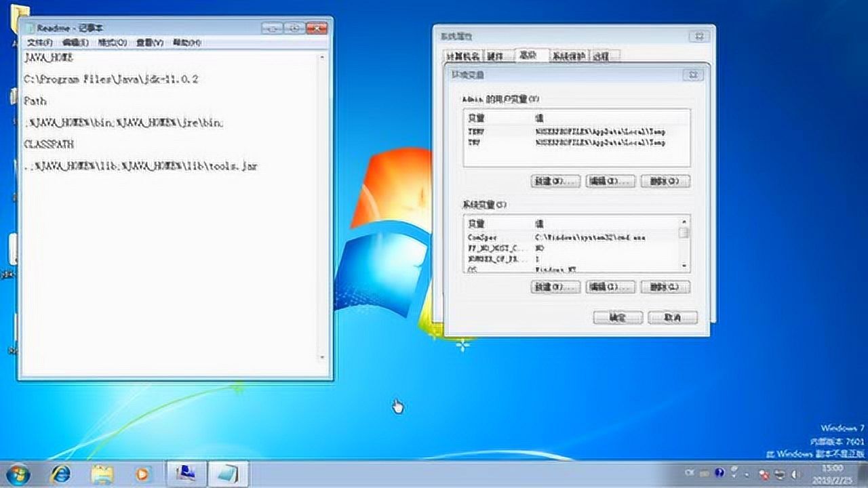The height and width of the screenshot is (488, 868).
Task: Switch to System Properties taskbar button
Action: click(x=186, y=473)
